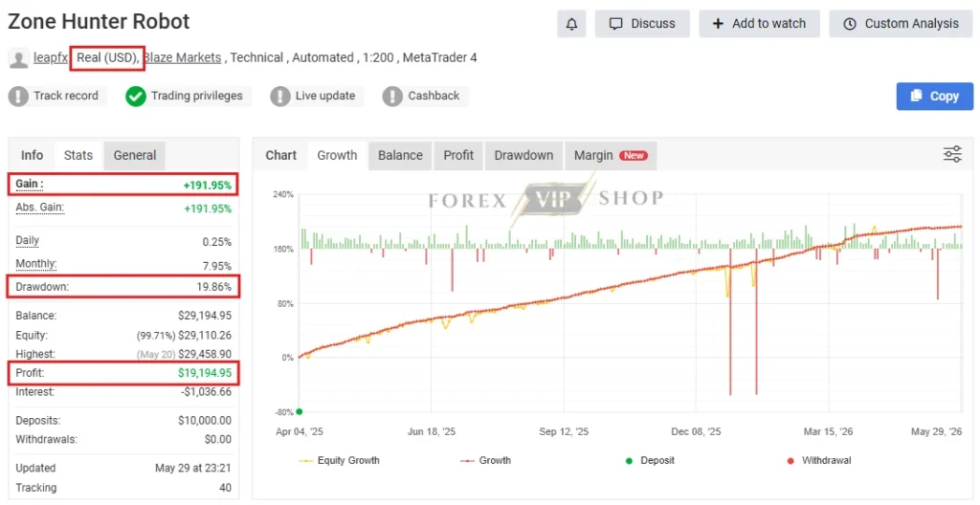Click the Real (USD) account type text
Screen dimensions: 980x505
tap(107, 57)
